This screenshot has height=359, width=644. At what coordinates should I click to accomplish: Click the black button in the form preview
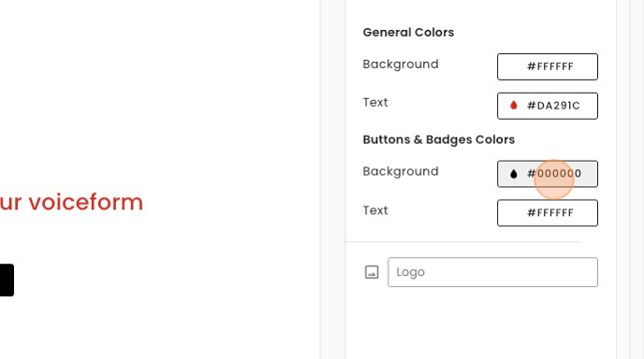(7, 280)
